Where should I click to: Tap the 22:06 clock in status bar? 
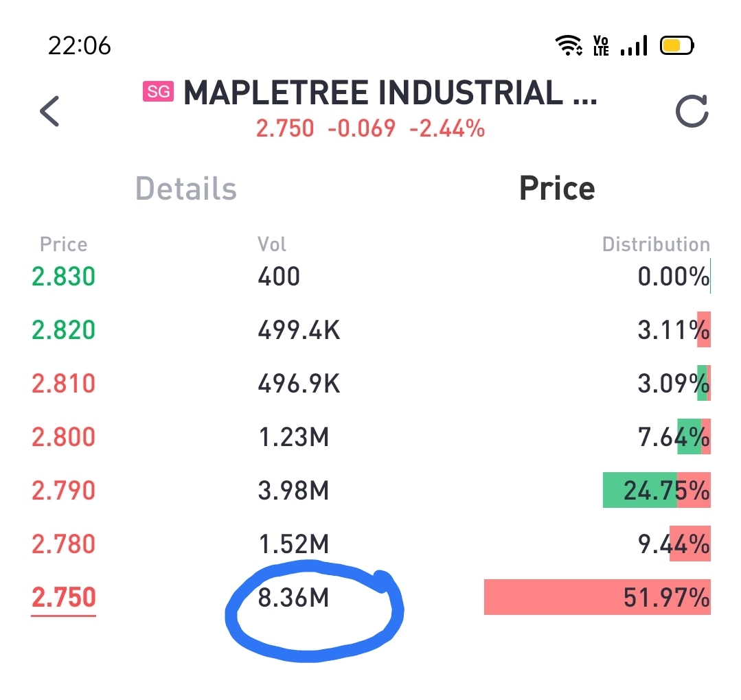click(79, 46)
